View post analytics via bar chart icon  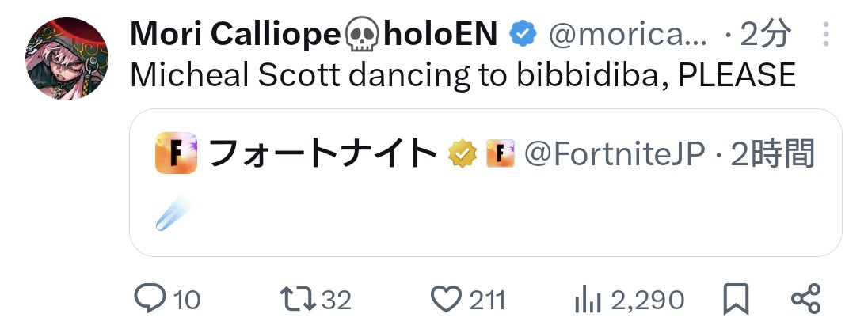[x=585, y=298]
